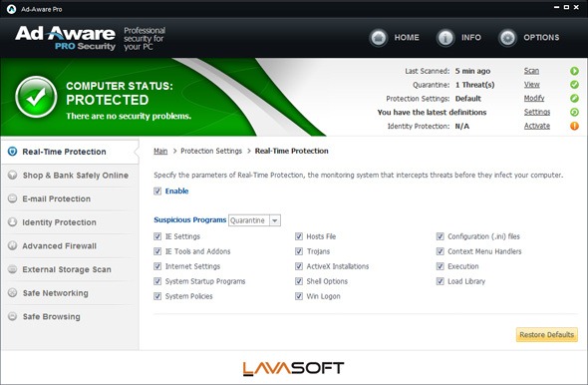Click the Scan link
Screen dimensions: 588x385
(531, 71)
